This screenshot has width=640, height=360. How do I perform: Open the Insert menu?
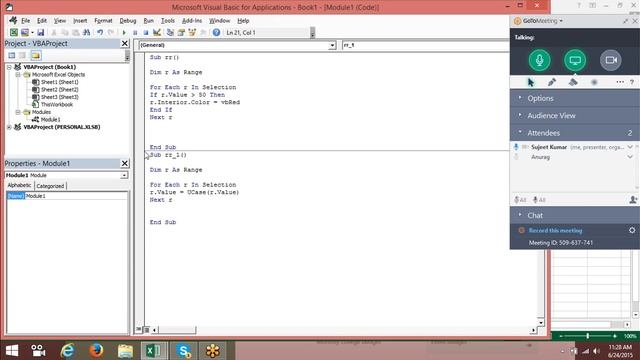pyautogui.click(x=80, y=21)
